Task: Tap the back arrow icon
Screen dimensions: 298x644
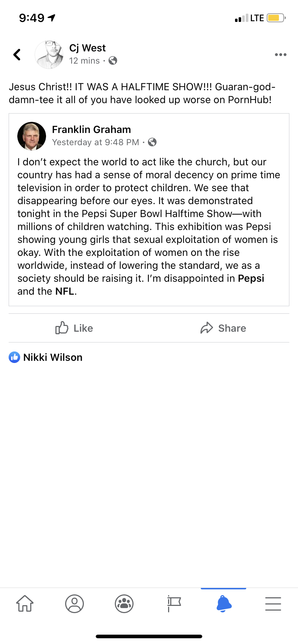Action: (x=17, y=55)
